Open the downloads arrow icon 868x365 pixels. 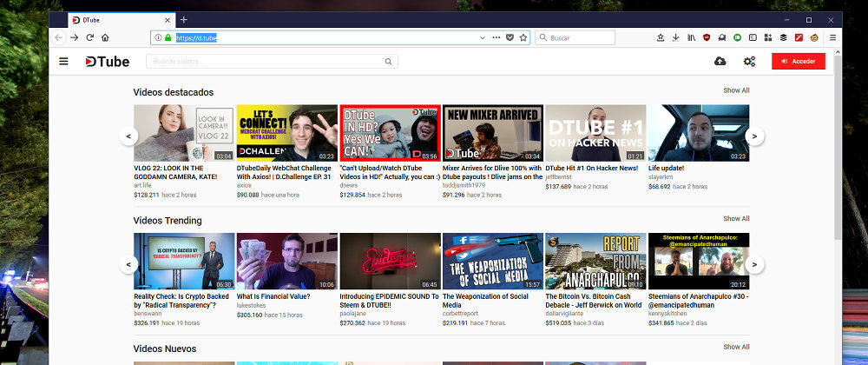coord(676,37)
